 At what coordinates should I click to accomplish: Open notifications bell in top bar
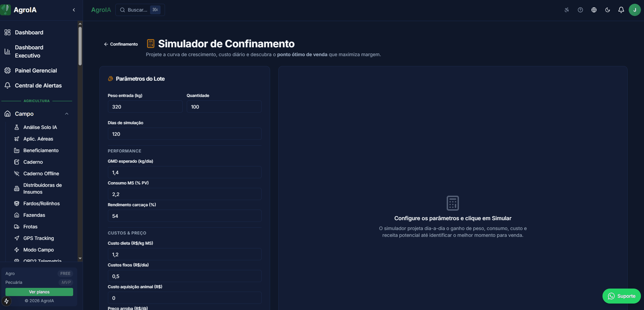(x=621, y=10)
